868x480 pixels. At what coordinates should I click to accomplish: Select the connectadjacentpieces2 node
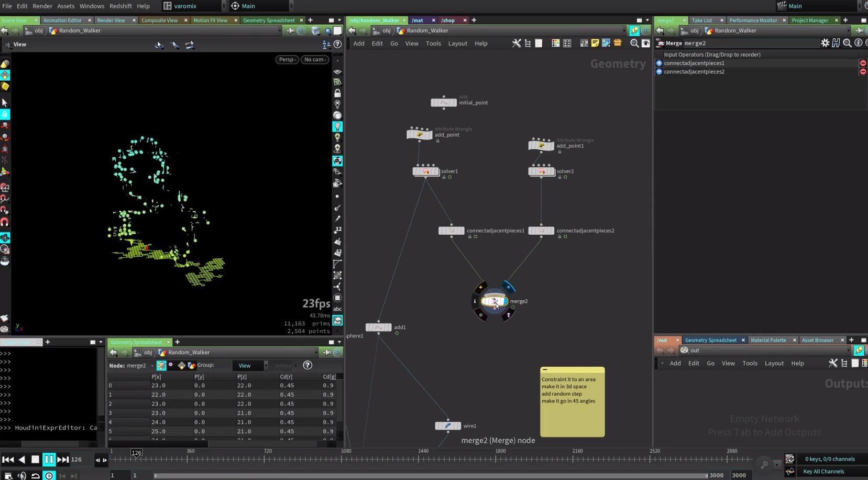(x=541, y=231)
